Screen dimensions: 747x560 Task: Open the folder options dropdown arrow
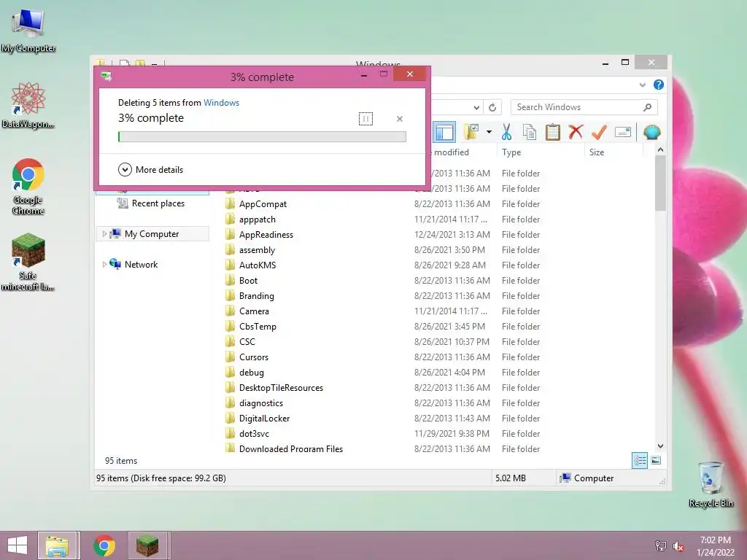pos(489,132)
